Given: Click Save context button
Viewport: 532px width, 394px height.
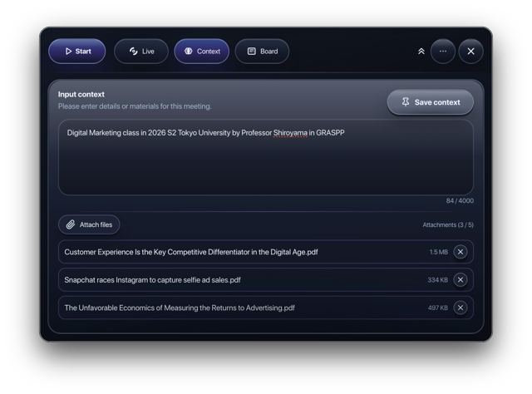Looking at the screenshot, I should pyautogui.click(x=431, y=102).
